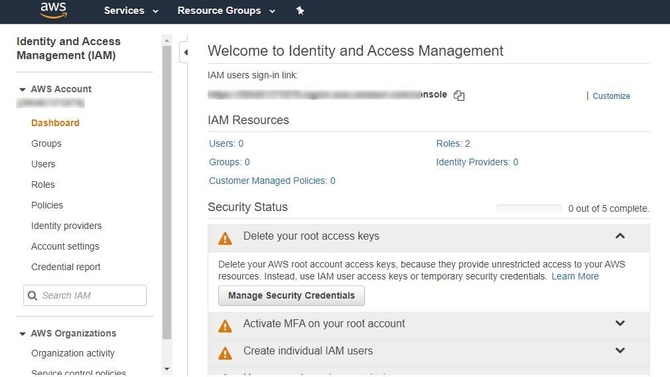The height and width of the screenshot is (377, 670).
Task: Click the sidebar vertical scrollbar thumb
Action: click(167, 192)
